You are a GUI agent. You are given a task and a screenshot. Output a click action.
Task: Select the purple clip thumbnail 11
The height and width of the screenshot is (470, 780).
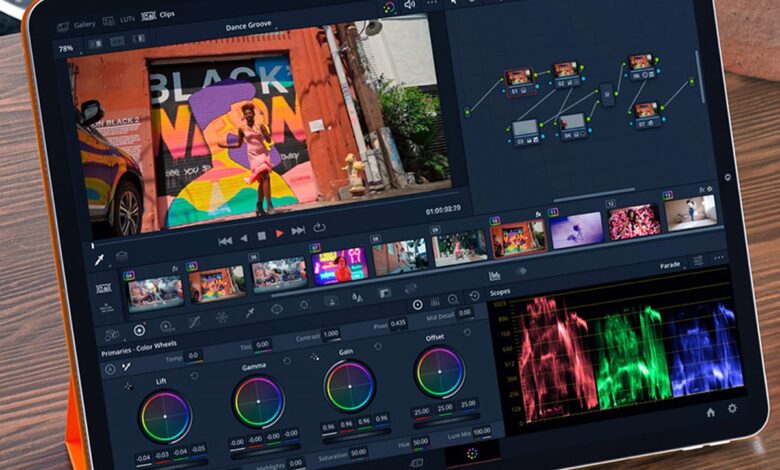coord(576,230)
